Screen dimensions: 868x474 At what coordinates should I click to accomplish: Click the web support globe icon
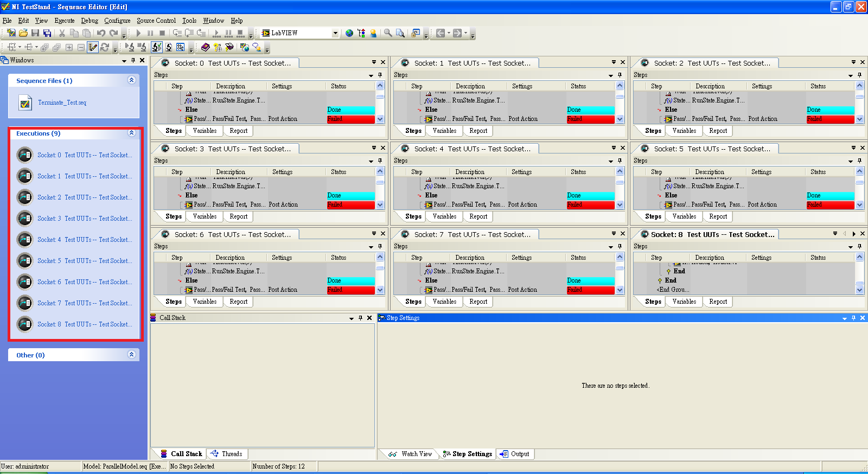tap(244, 47)
